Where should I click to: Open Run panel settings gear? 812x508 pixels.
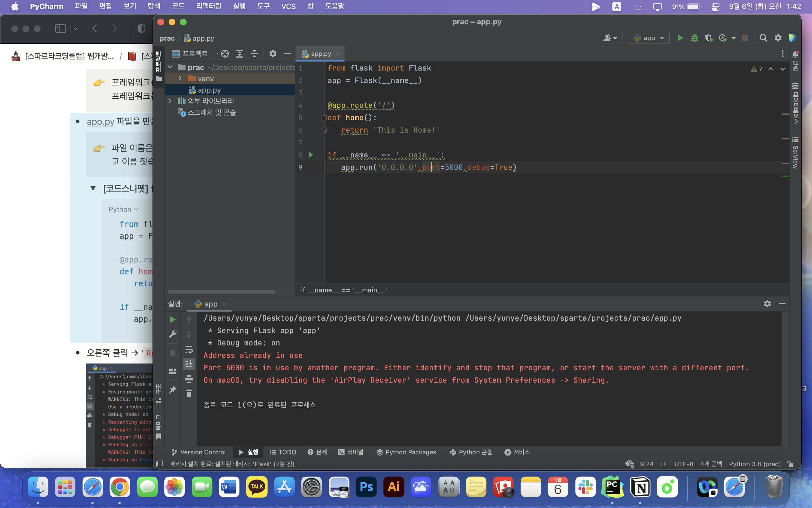767,304
